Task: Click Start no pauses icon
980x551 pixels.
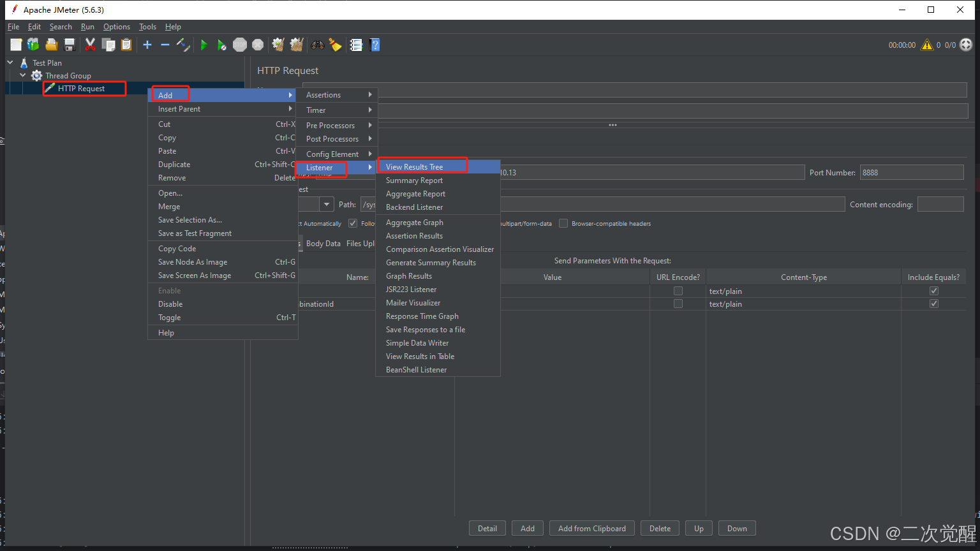Action: (221, 45)
